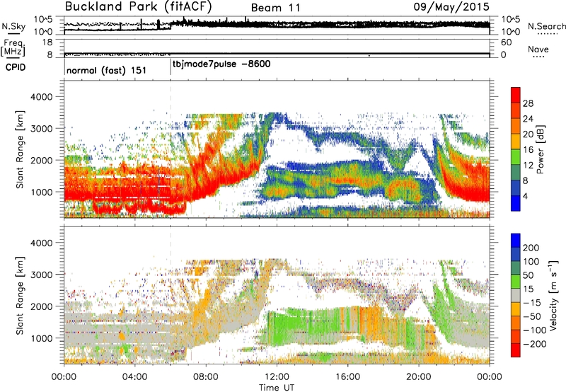Click the "CPID" row label
The image size is (566, 392).
[x=16, y=67]
